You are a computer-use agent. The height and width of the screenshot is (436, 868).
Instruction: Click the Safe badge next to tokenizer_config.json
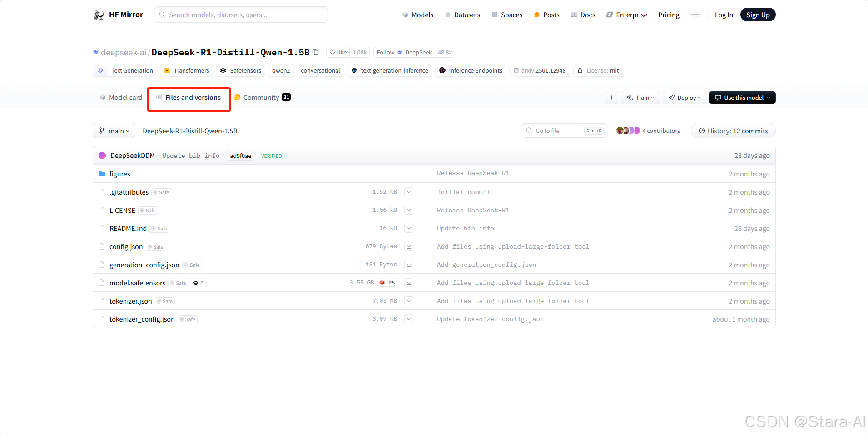pos(188,319)
